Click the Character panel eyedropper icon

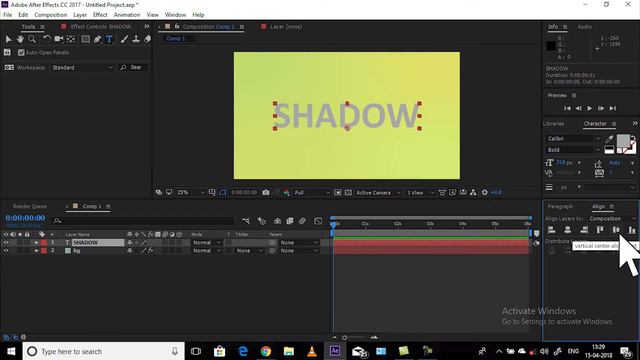tap(609, 139)
